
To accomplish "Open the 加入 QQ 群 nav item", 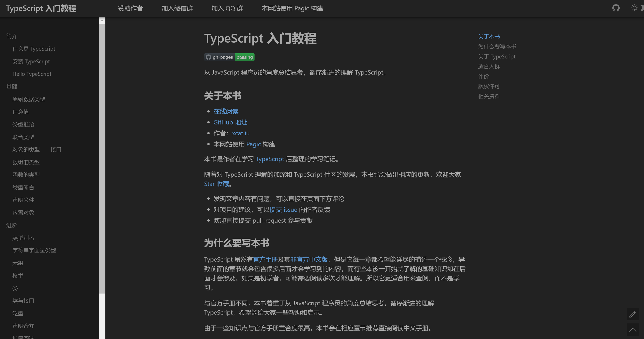I will 227,8.
